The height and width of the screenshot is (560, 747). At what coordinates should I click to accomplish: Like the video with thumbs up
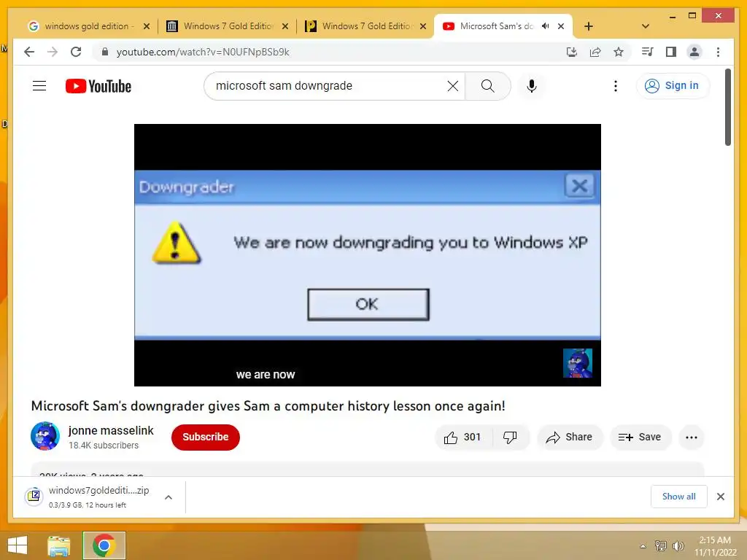(x=462, y=437)
